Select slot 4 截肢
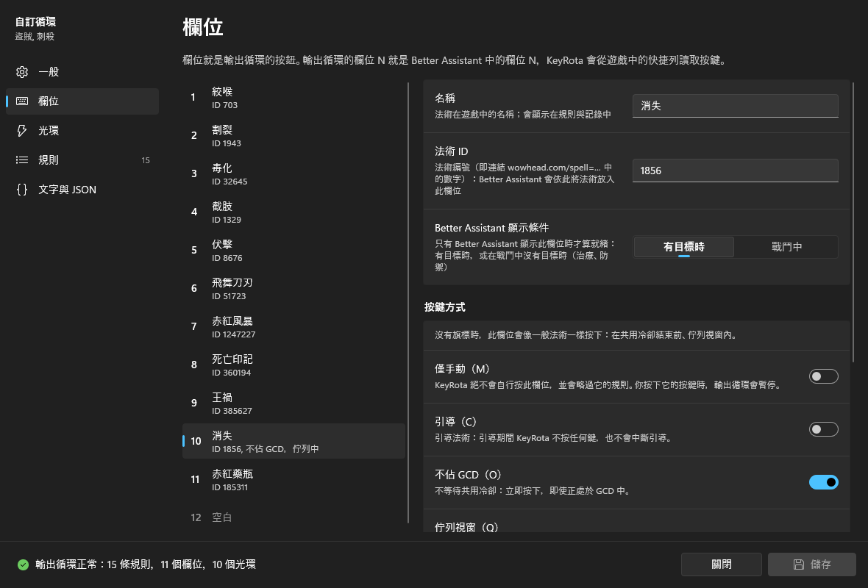This screenshot has width=868, height=588. click(x=294, y=212)
